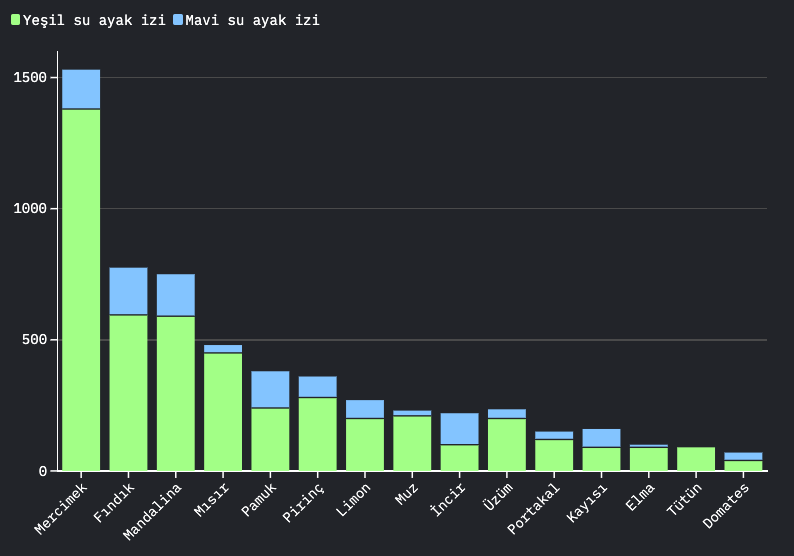This screenshot has width=794, height=556.
Task: Select the Tütün bar
Action: click(695, 459)
